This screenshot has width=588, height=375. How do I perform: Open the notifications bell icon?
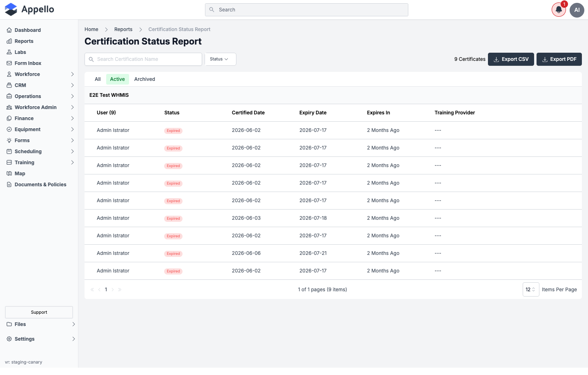point(559,10)
